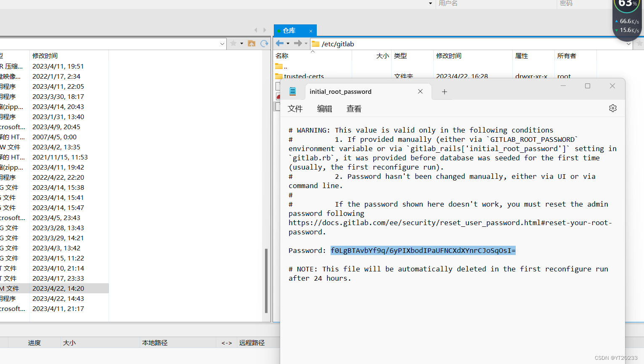Select the local row dated 2022/1/17, 2:34
The image size is (644, 364).
[x=54, y=76]
